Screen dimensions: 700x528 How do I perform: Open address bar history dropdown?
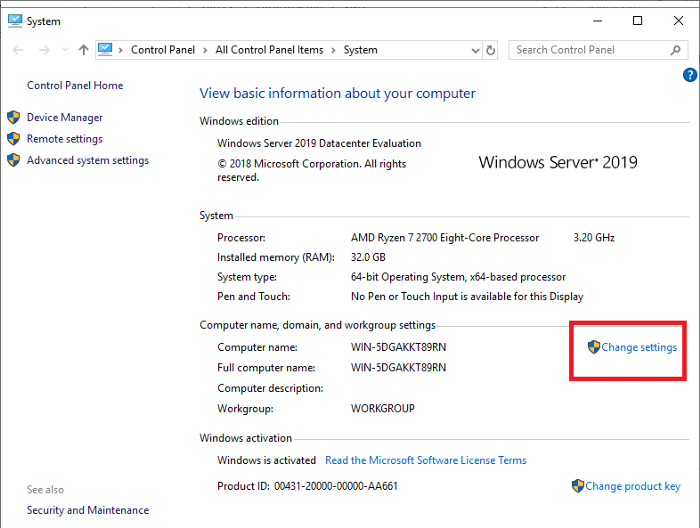475,50
